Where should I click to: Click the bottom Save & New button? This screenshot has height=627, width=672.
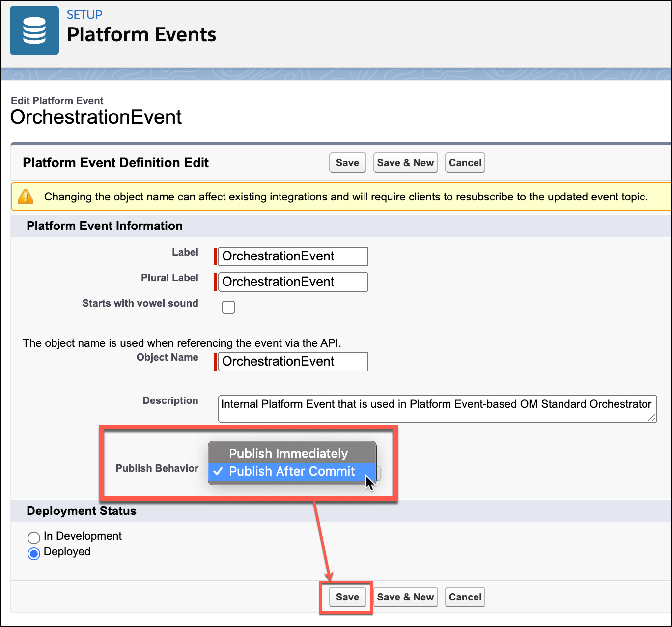click(x=405, y=597)
